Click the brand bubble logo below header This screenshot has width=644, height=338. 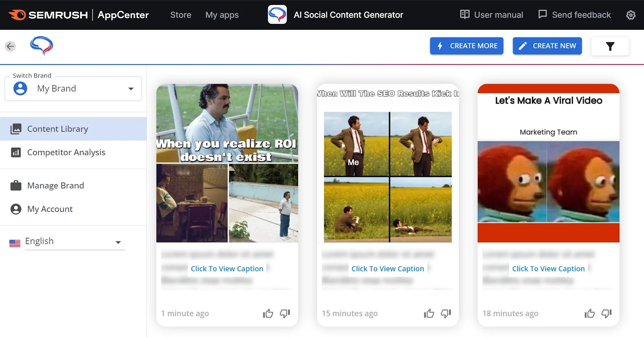pyautogui.click(x=41, y=45)
